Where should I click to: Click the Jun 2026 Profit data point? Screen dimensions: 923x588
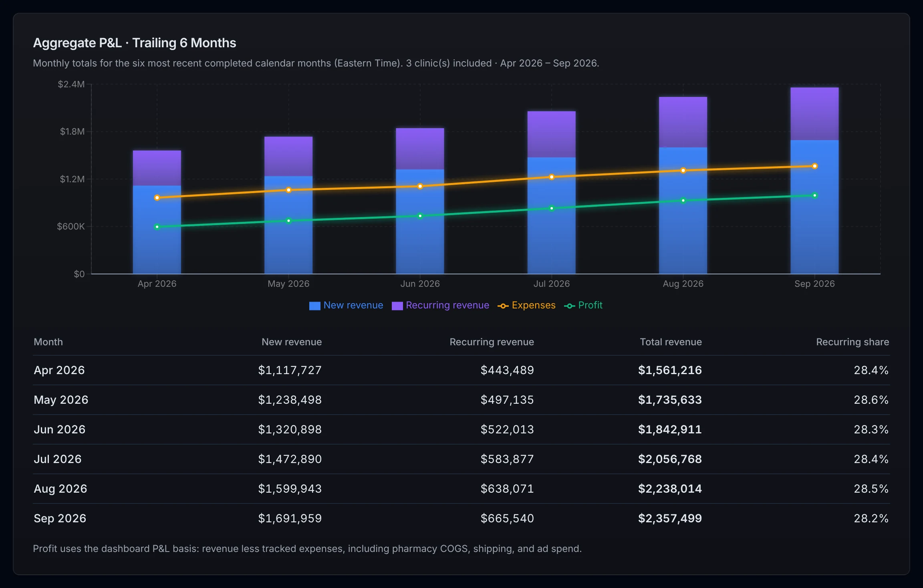coord(420,216)
